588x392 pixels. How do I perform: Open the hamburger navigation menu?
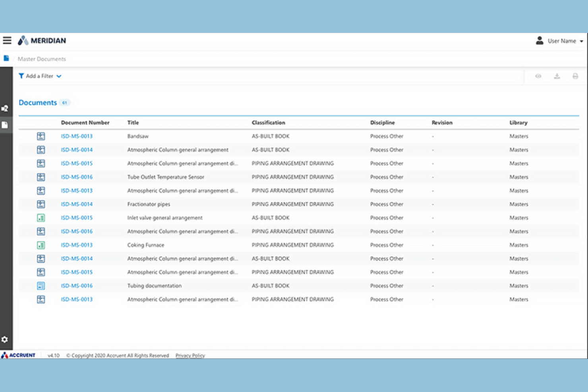(x=7, y=40)
